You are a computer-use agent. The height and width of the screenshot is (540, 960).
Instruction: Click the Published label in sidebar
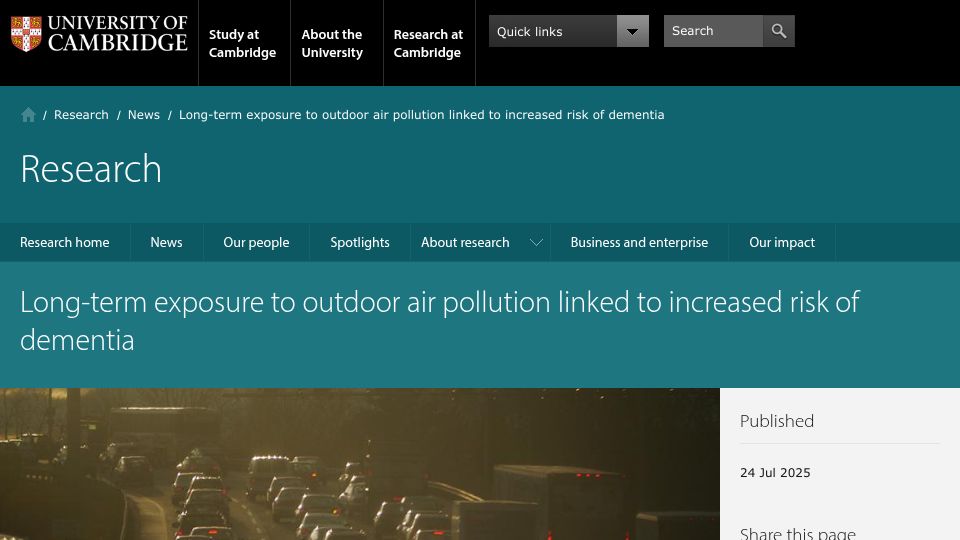tap(777, 421)
